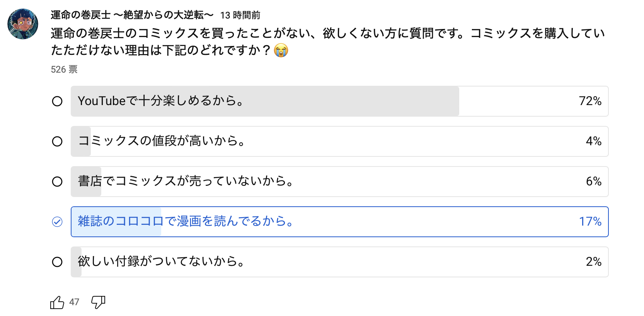Image resolution: width=644 pixels, height=316 pixels.
Task: Click the like count number 47
Action: pos(74,302)
